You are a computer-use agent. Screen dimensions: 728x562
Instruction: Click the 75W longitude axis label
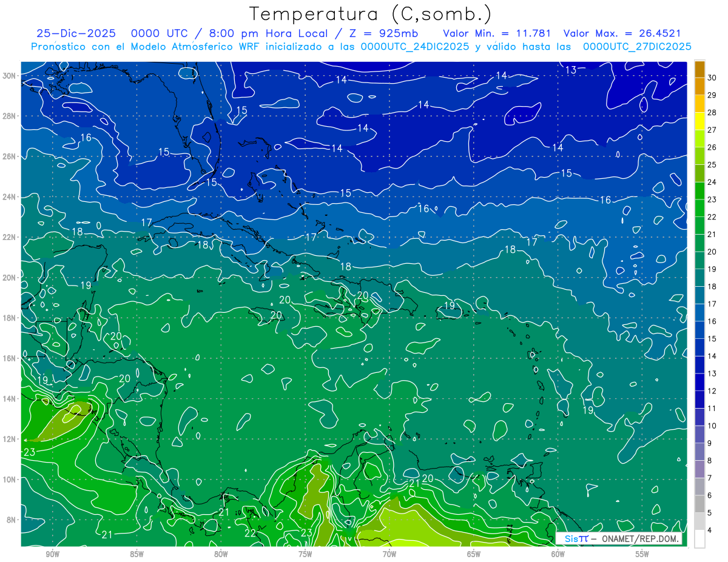[x=305, y=555]
